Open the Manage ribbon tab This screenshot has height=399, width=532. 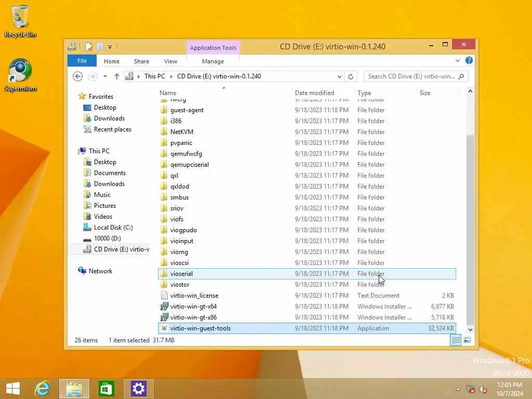click(x=213, y=61)
